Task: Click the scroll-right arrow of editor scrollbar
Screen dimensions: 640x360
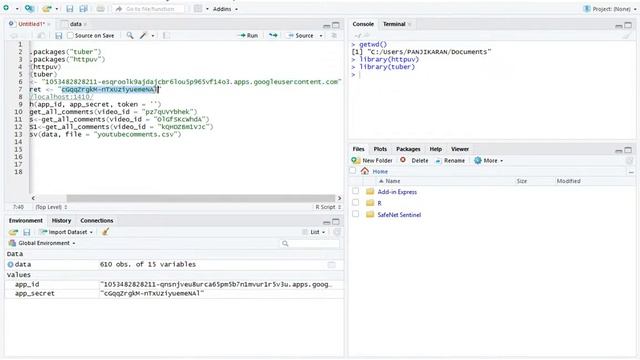Action: pos(339,198)
